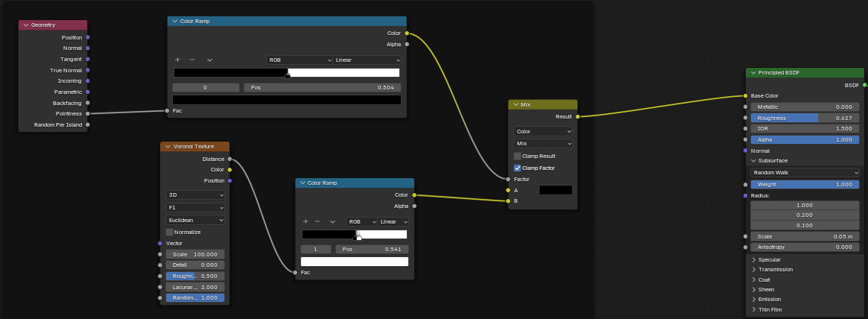The width and height of the screenshot is (868, 319).
Task: Open the F1 feature dropdown in Voronoi
Action: coord(194,208)
